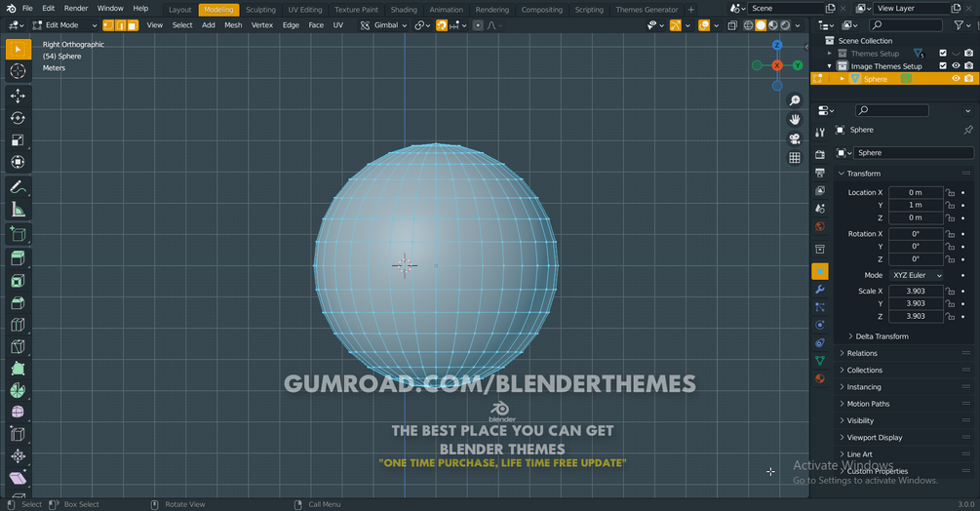This screenshot has width=980, height=511.
Task: Select the Loop Cut tool
Action: pos(19,325)
